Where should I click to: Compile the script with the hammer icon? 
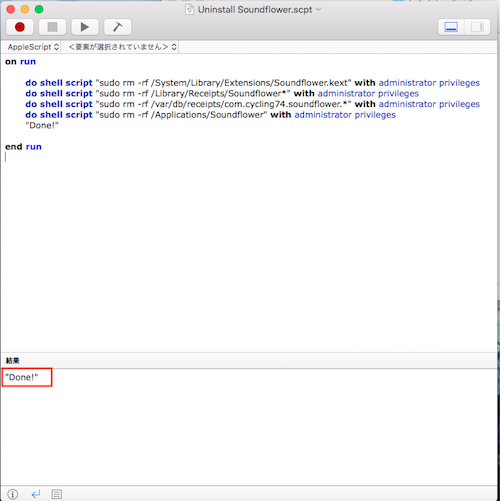117,27
